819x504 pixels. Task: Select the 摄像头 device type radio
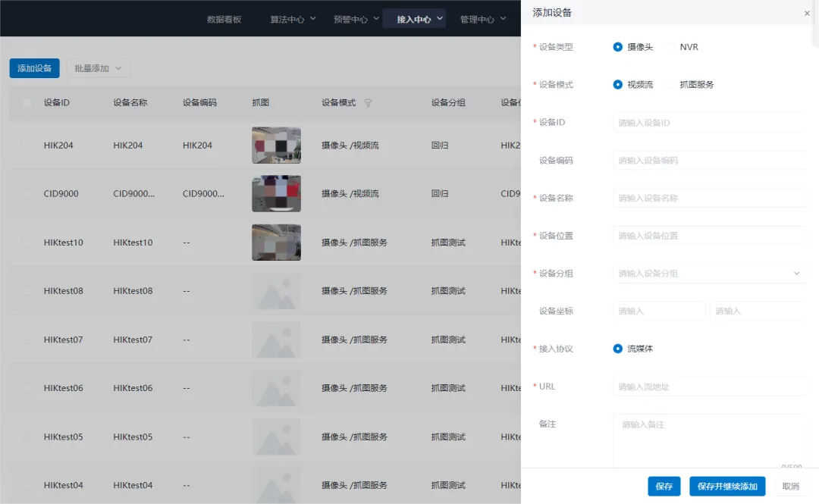pos(617,47)
